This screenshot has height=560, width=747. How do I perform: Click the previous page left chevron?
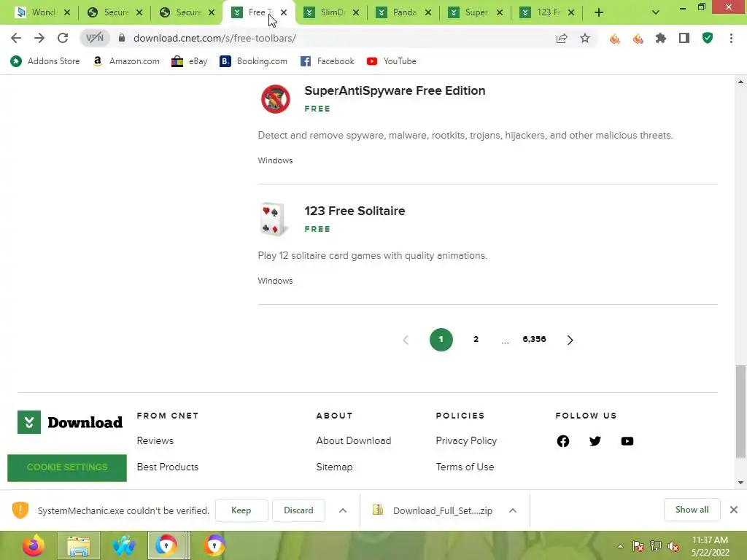coord(406,340)
